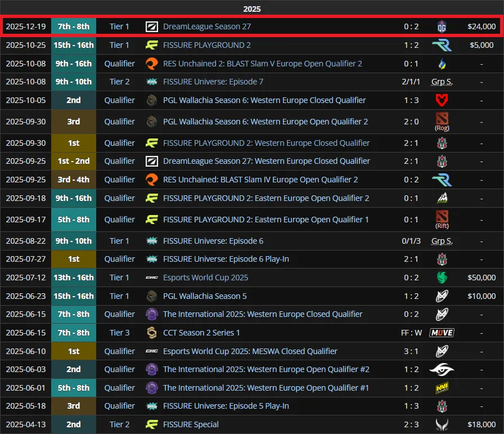Click the purple icon beside The International 2025 Closed Qualifier
The width and height of the screenshot is (504, 434).
click(152, 314)
